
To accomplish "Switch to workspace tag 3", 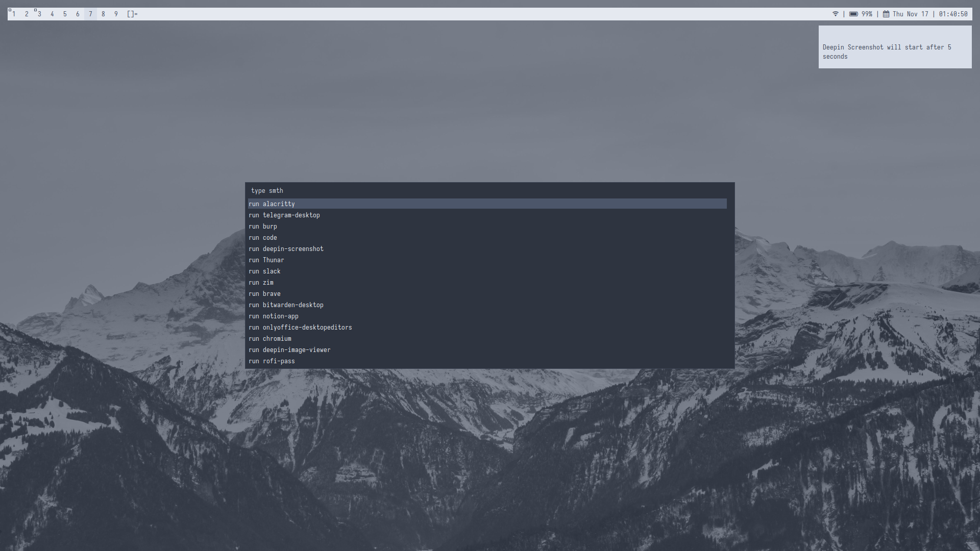I will tap(39, 14).
